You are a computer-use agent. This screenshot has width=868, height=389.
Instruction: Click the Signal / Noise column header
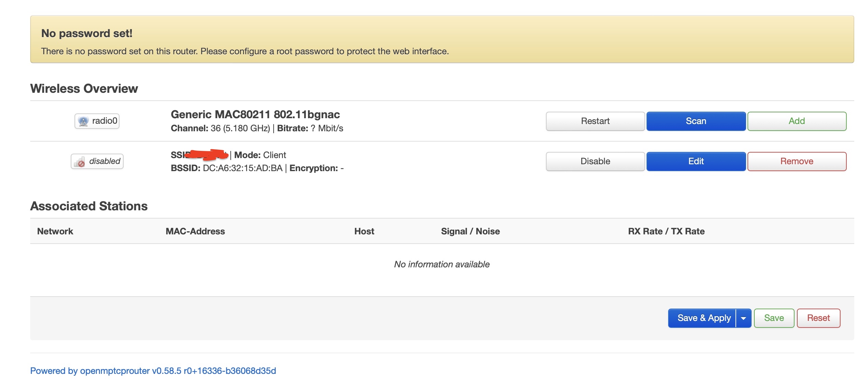tap(470, 231)
